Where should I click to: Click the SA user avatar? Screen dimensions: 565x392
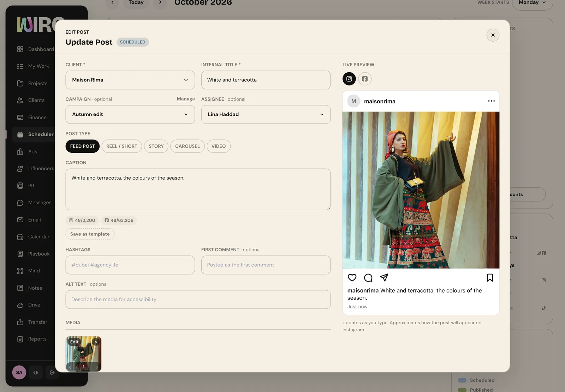coord(19,372)
